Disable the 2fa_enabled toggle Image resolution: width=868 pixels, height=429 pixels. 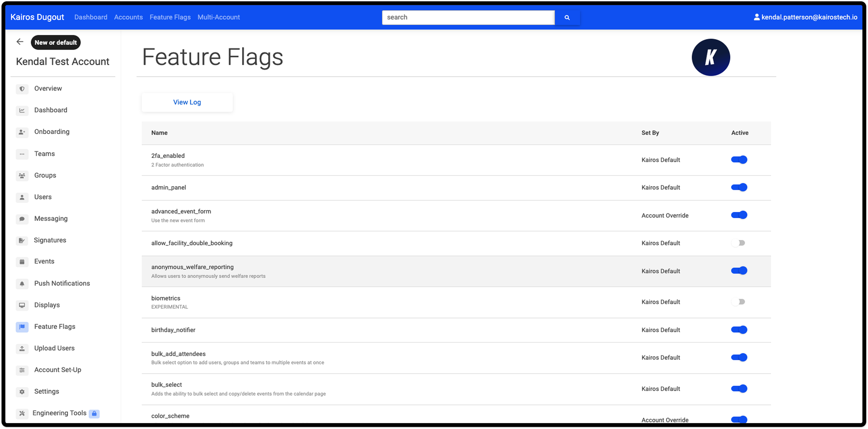[739, 160]
